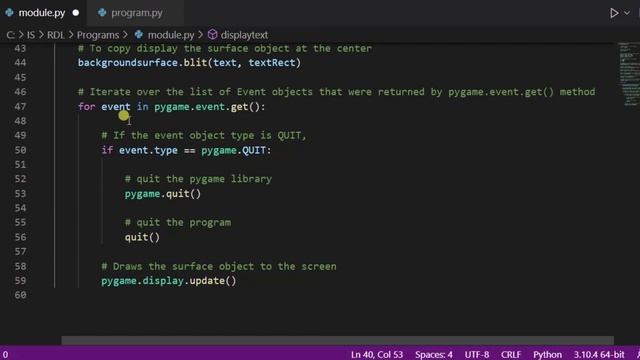This screenshot has width=640, height=360.
Task: Click the backgroundsurface.blit code on line 44
Action: click(x=189, y=63)
